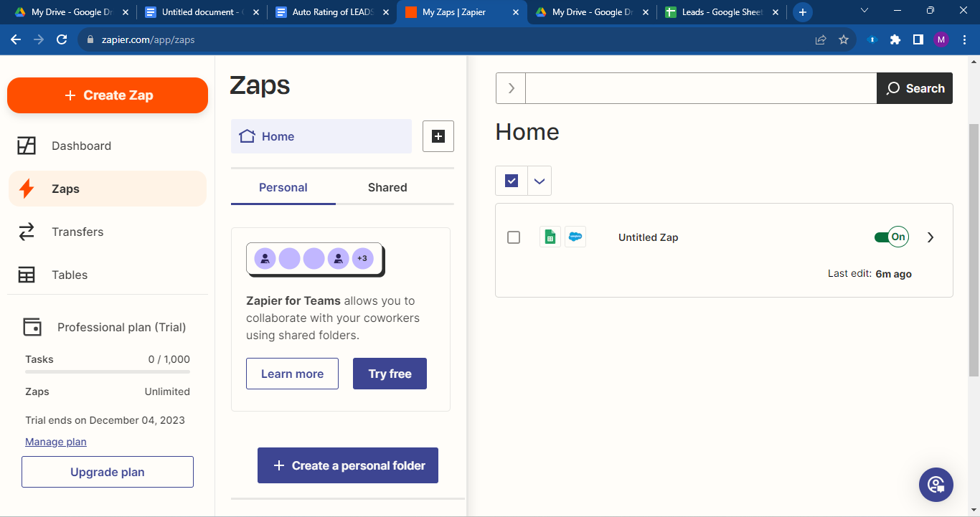Open the Tables grid icon
This screenshot has width=980, height=517.
point(27,275)
